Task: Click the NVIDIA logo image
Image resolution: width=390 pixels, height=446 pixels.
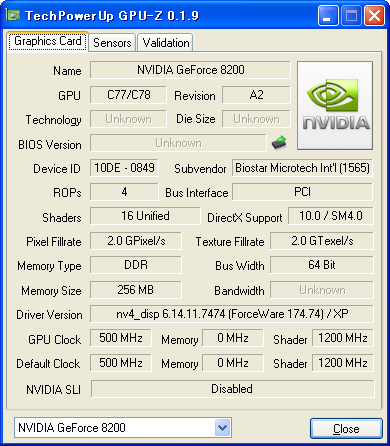Action: 335,105
